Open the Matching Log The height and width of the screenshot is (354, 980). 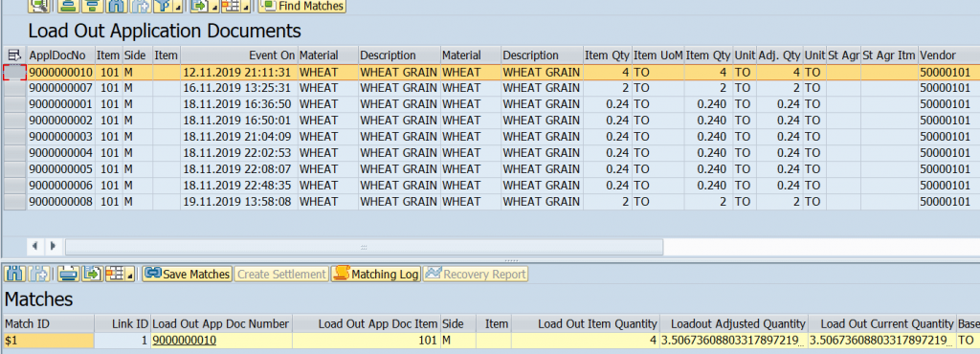pos(375,274)
